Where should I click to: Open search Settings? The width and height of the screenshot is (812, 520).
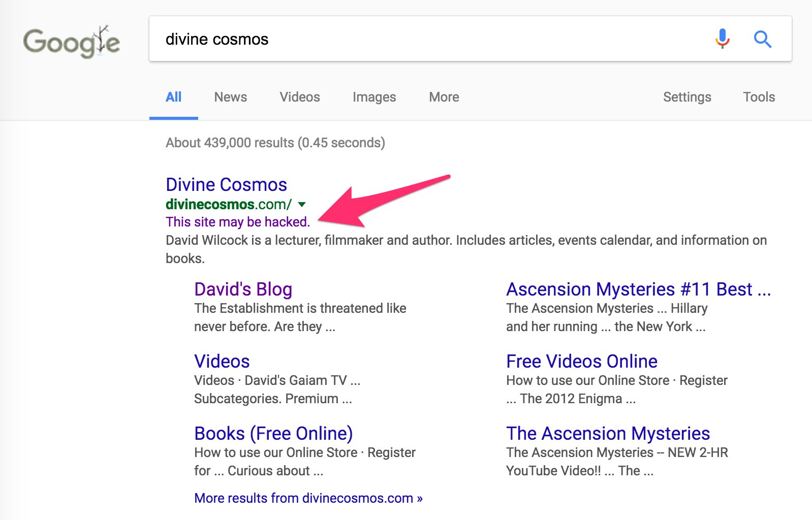tap(687, 97)
